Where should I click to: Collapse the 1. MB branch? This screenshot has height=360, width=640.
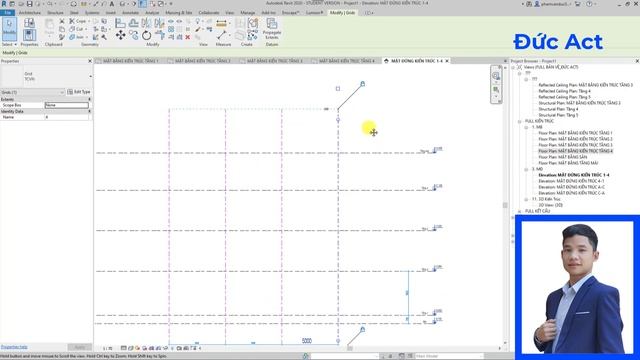pos(526,127)
